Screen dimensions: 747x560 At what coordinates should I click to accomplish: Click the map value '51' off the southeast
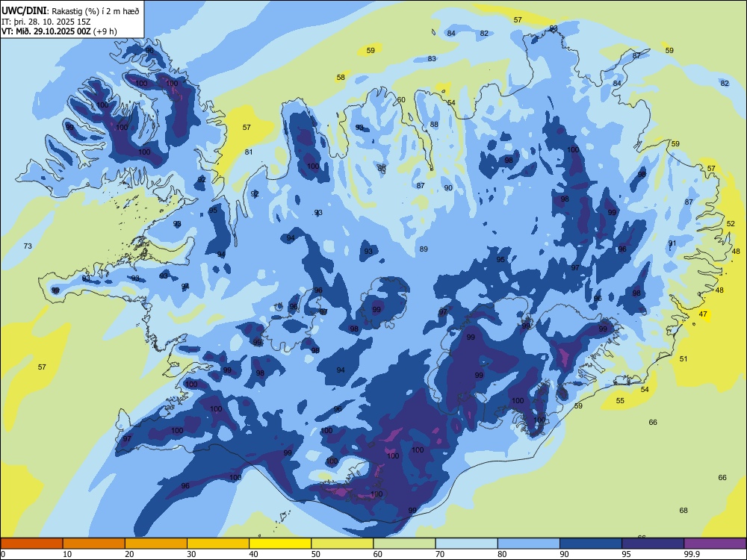point(684,358)
